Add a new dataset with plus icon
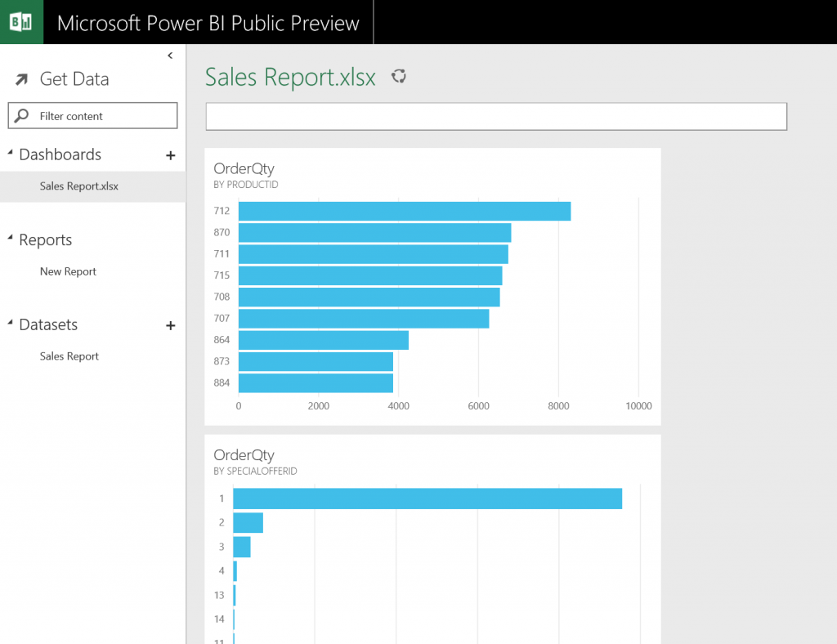The height and width of the screenshot is (644, 837). coord(170,325)
